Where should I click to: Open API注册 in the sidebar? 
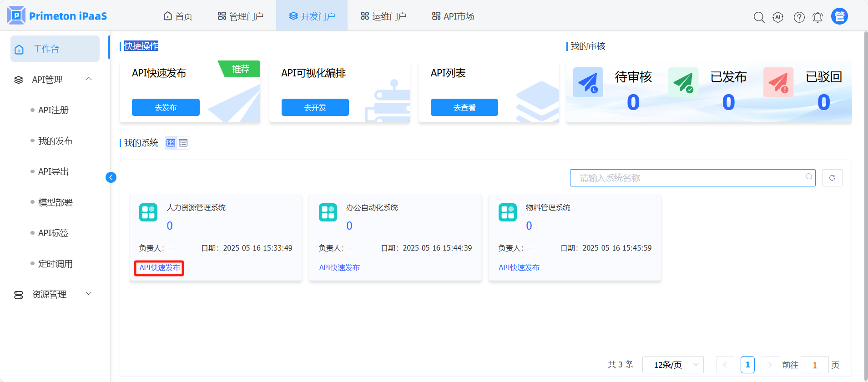(53, 110)
